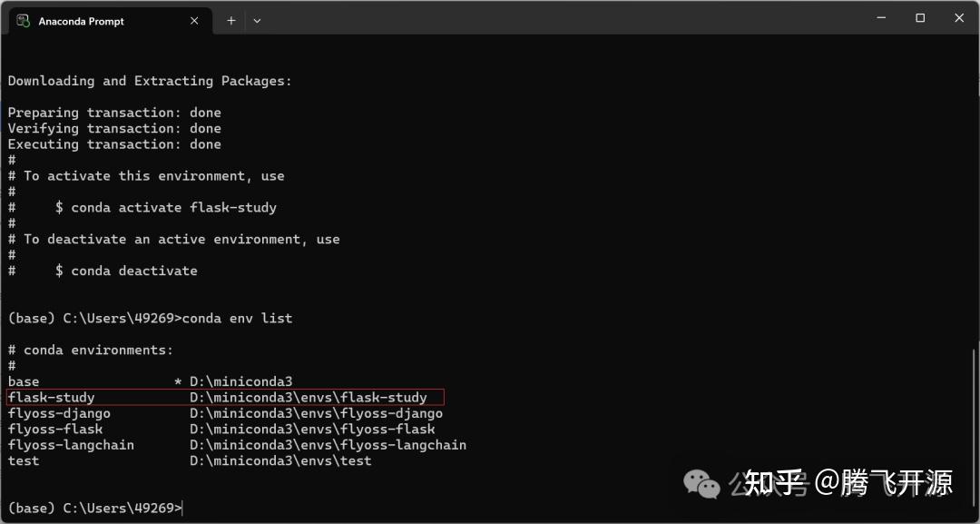Close the terminal window
Screen dimensions: 980x524
[x=959, y=18]
